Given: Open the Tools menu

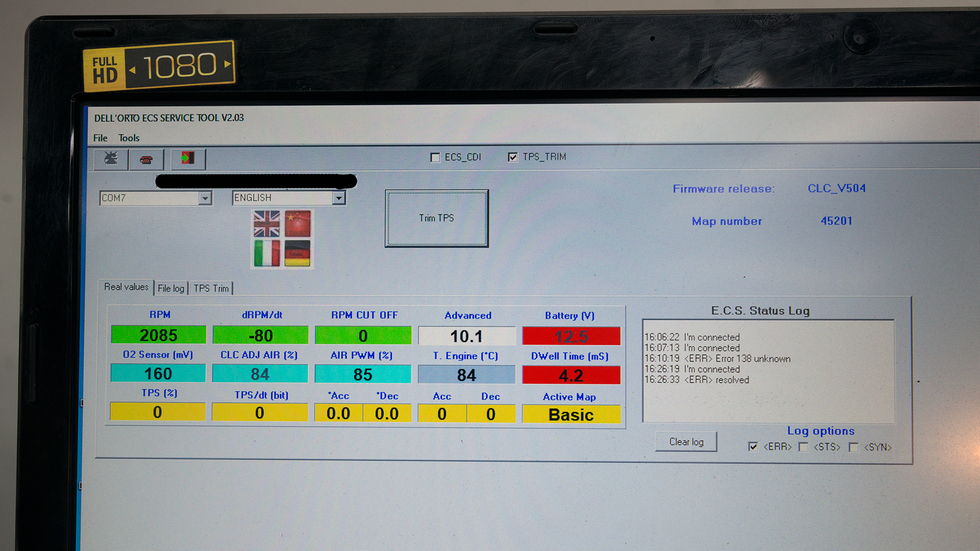Looking at the screenshot, I should point(129,138).
